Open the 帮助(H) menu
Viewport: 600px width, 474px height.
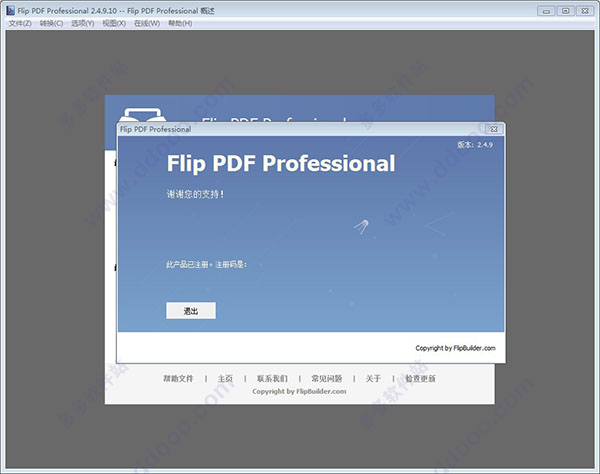pyautogui.click(x=180, y=23)
